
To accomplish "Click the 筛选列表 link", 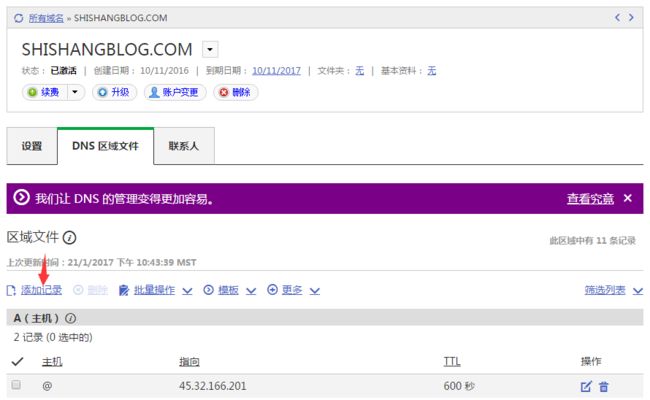I will (x=605, y=290).
